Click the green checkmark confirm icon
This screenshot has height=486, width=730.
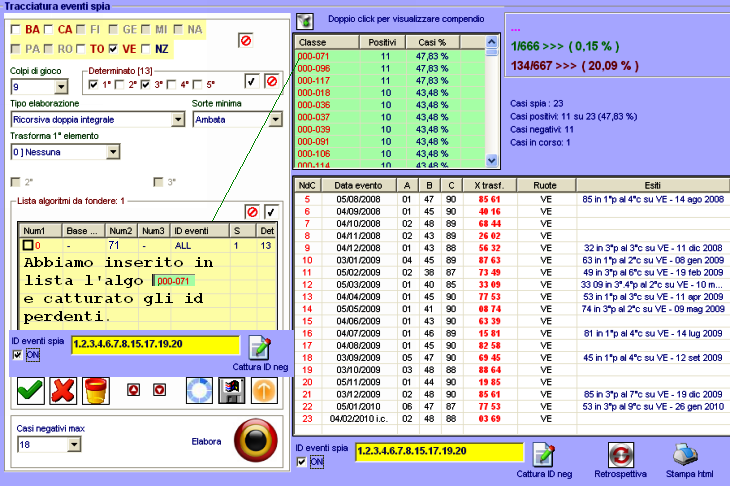pos(31,391)
